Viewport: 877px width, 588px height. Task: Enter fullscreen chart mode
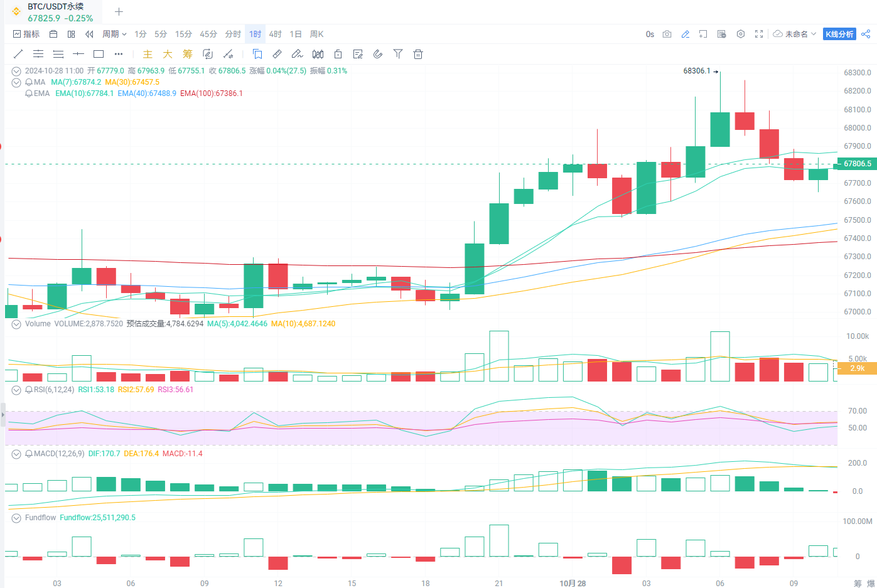click(759, 34)
